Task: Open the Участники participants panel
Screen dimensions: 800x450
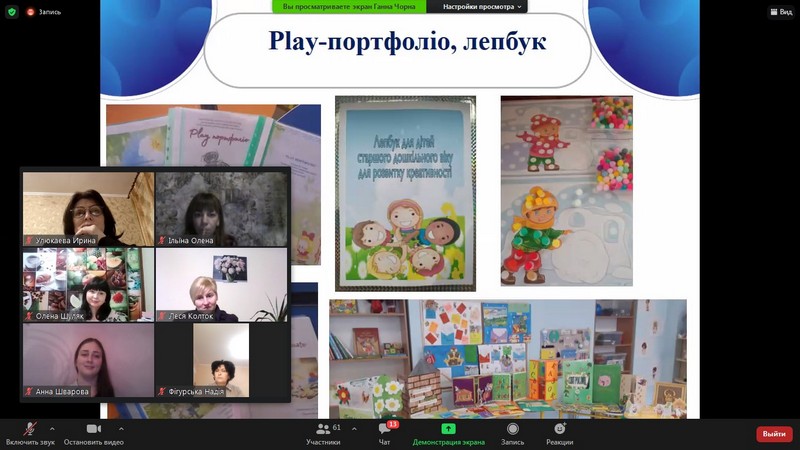Action: [x=323, y=434]
